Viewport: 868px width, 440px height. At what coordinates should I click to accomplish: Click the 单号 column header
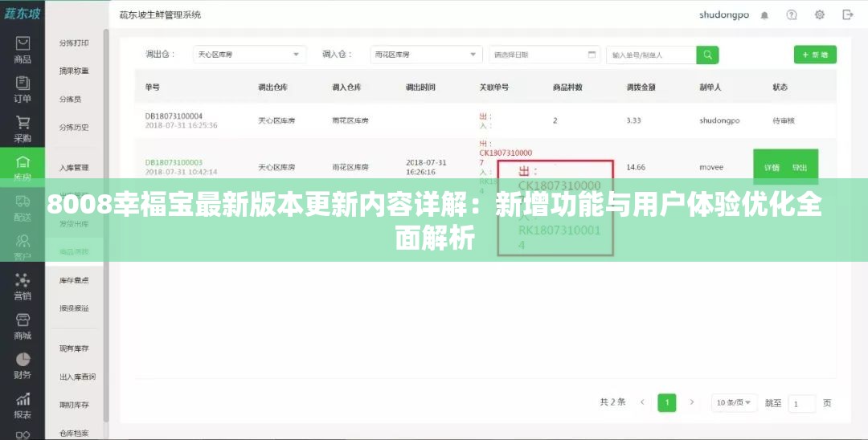pyautogui.click(x=152, y=87)
